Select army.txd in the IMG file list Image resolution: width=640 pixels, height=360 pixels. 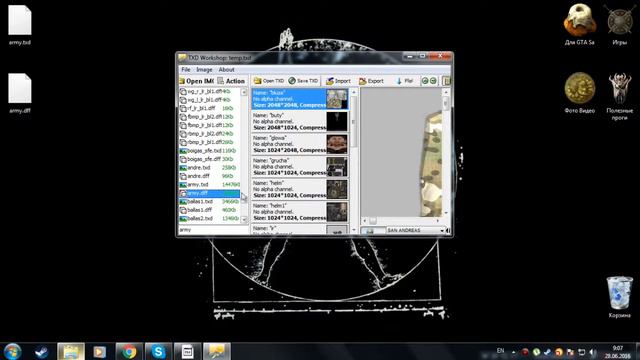tap(209, 184)
